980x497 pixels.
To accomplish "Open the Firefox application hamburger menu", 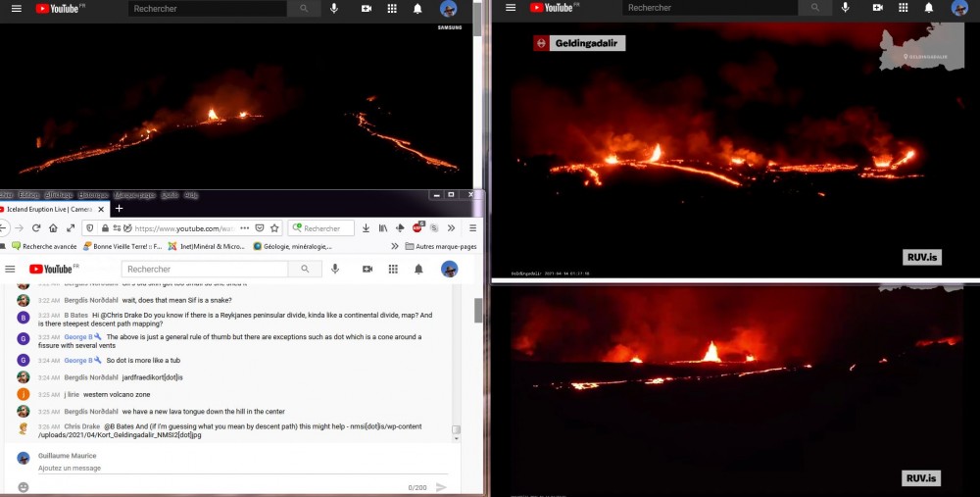I will click(x=472, y=228).
